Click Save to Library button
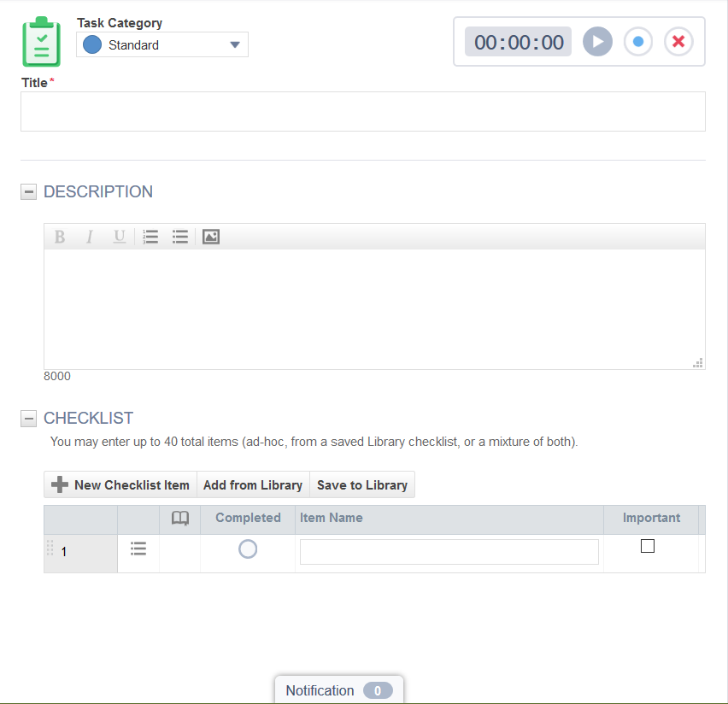 tap(361, 484)
